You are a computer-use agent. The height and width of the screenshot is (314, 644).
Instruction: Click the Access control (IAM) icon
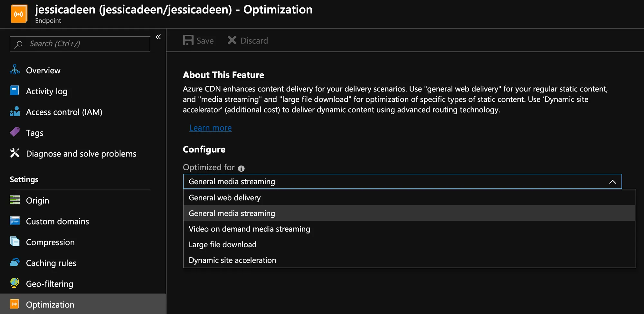coord(15,111)
